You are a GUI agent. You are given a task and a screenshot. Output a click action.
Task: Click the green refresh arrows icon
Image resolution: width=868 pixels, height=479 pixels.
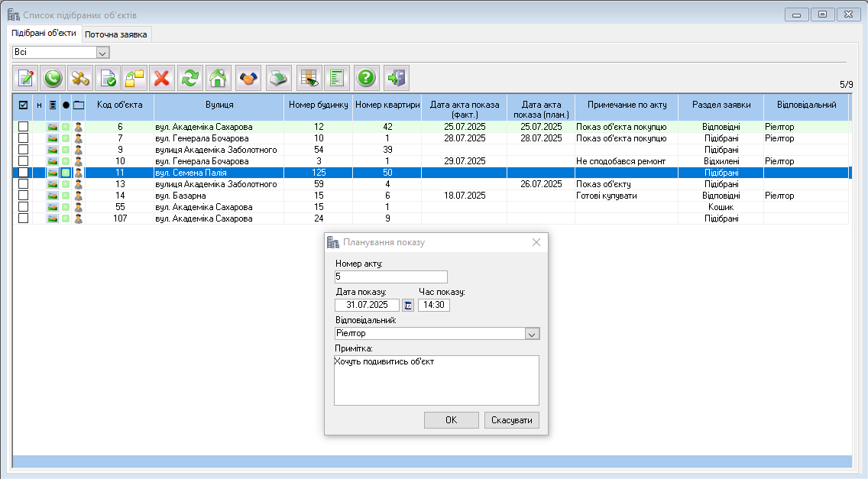[x=189, y=77]
